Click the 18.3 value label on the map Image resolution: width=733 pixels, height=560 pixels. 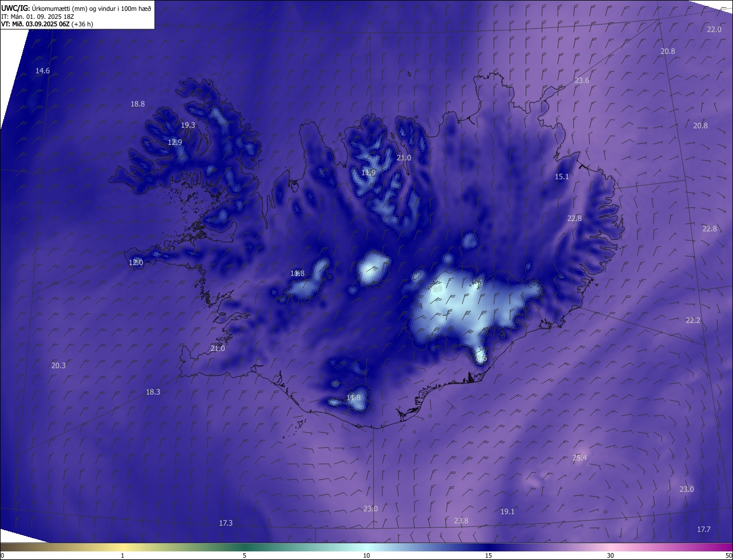[153, 392]
